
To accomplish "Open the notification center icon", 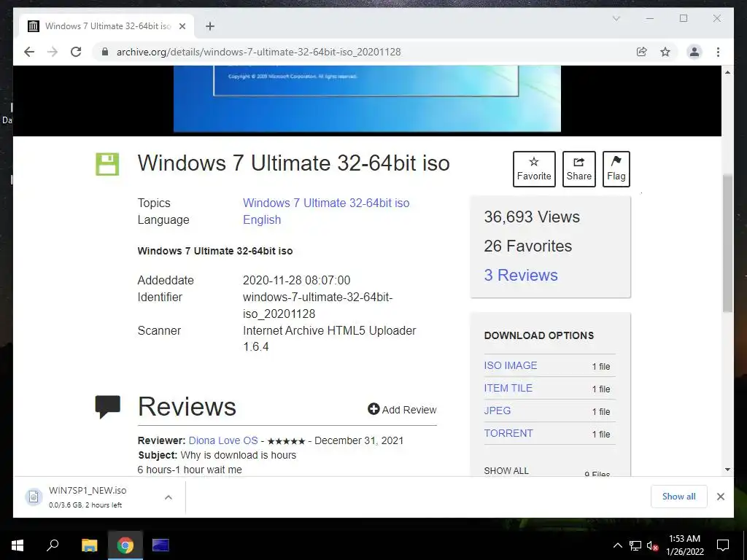I will pos(723,545).
